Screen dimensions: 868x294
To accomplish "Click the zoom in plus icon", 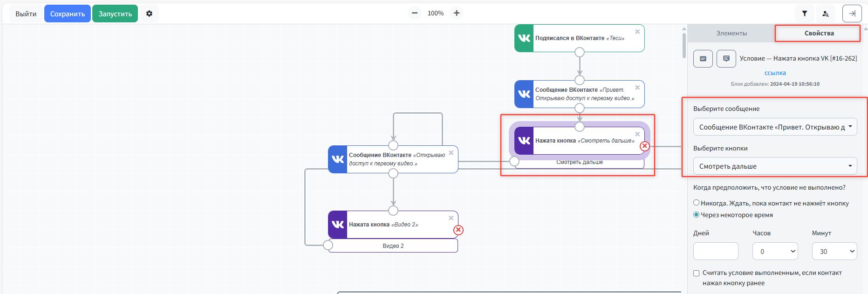I will [x=457, y=13].
